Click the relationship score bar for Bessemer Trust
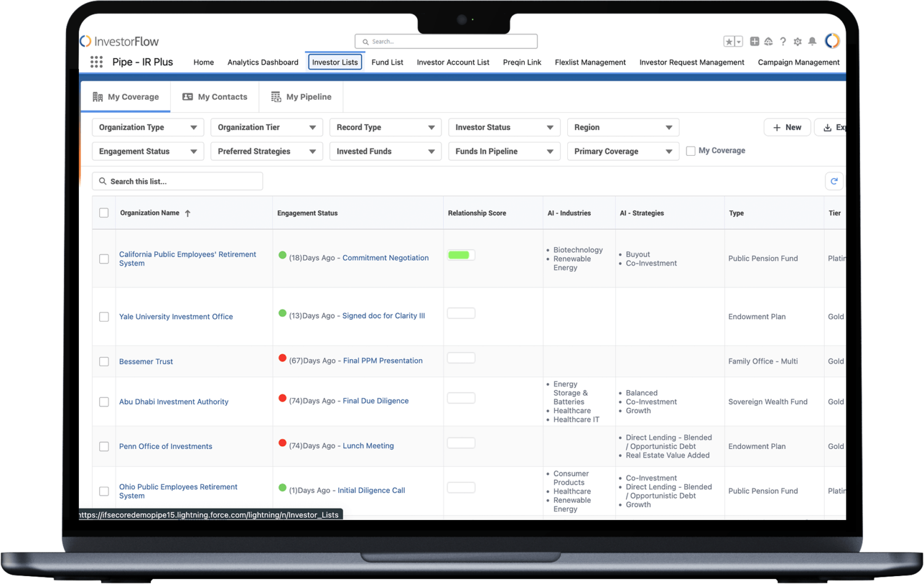Image resolution: width=924 pixels, height=584 pixels. pos(461,358)
